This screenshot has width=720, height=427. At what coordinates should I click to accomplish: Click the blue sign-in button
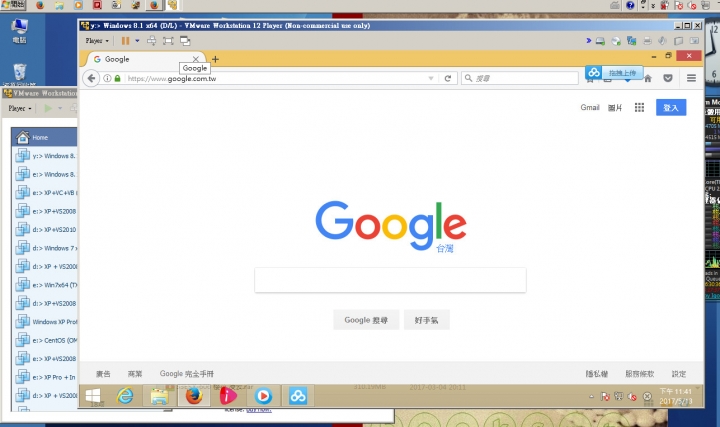click(671, 107)
